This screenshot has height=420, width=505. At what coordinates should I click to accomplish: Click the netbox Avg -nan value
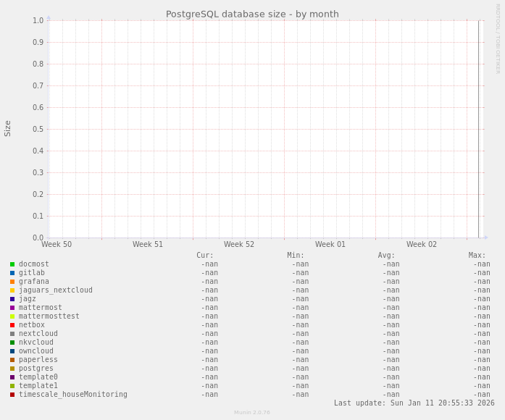pos(391,324)
